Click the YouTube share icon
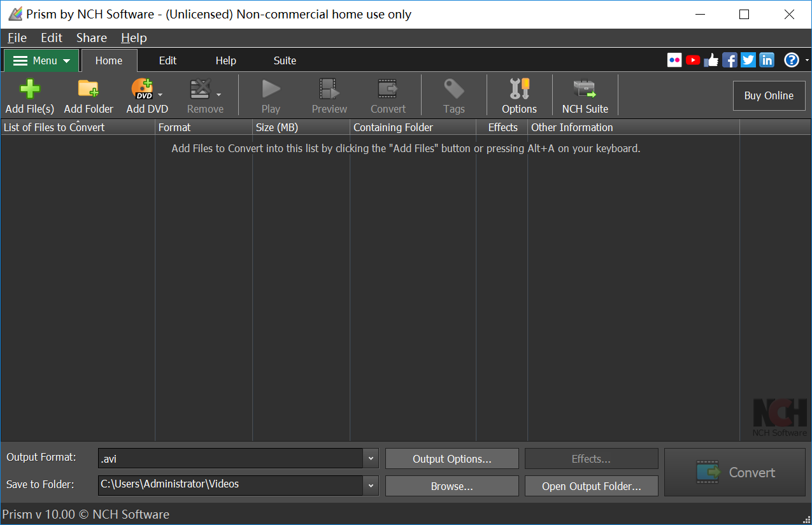Image resolution: width=812 pixels, height=525 pixels. point(693,60)
